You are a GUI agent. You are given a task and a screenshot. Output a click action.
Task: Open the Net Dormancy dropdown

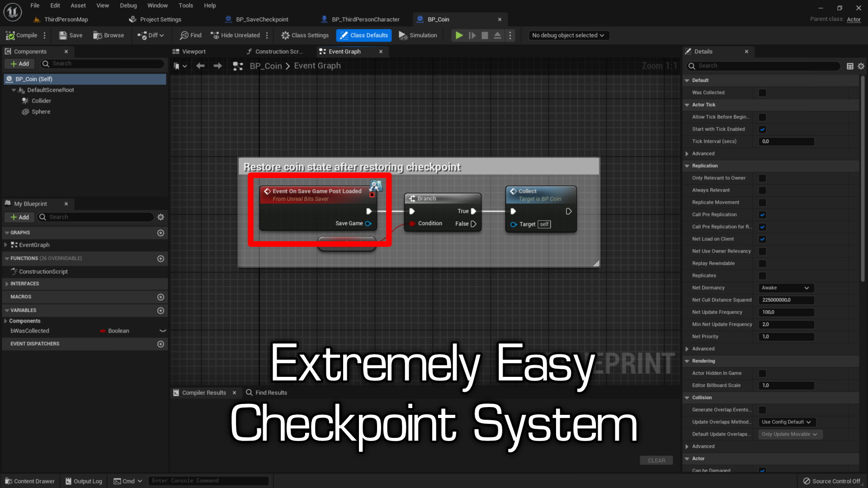786,288
